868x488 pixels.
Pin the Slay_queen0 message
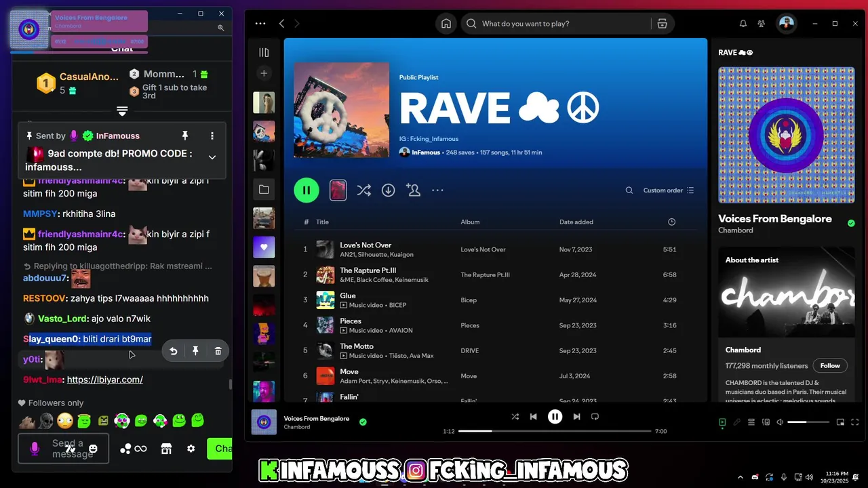point(195,351)
